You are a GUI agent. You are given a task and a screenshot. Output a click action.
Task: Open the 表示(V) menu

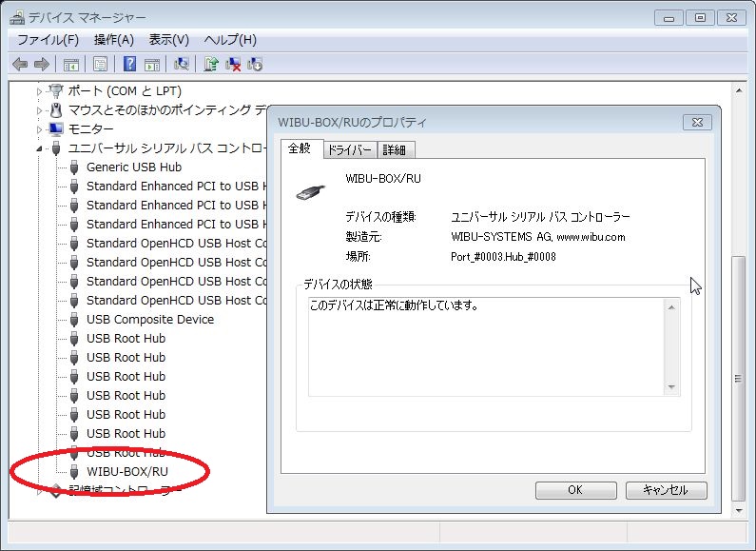point(168,40)
